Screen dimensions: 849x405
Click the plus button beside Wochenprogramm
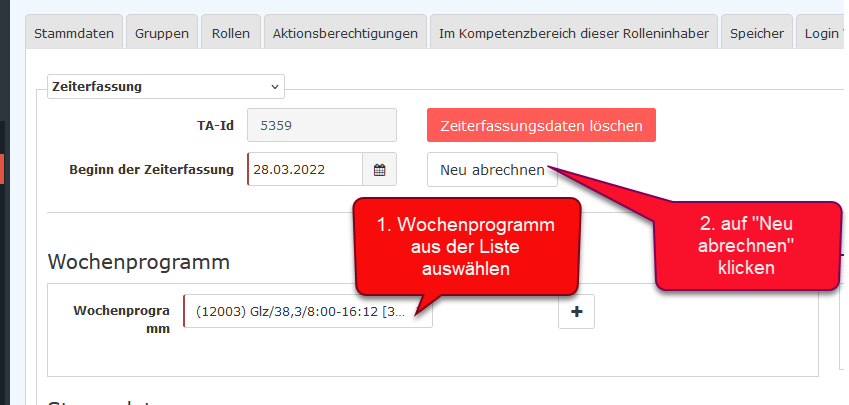576,312
